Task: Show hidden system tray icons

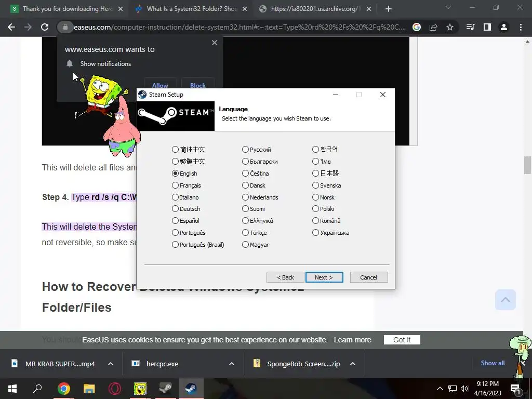Action: pos(440,389)
